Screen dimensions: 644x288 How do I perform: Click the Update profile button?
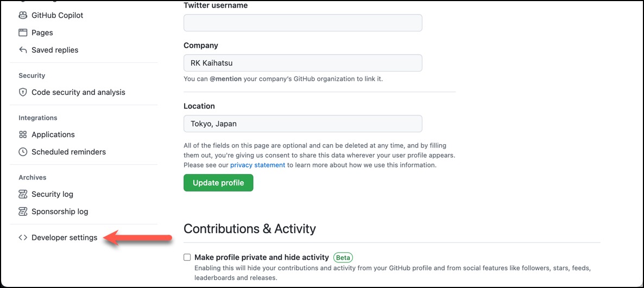click(x=218, y=183)
